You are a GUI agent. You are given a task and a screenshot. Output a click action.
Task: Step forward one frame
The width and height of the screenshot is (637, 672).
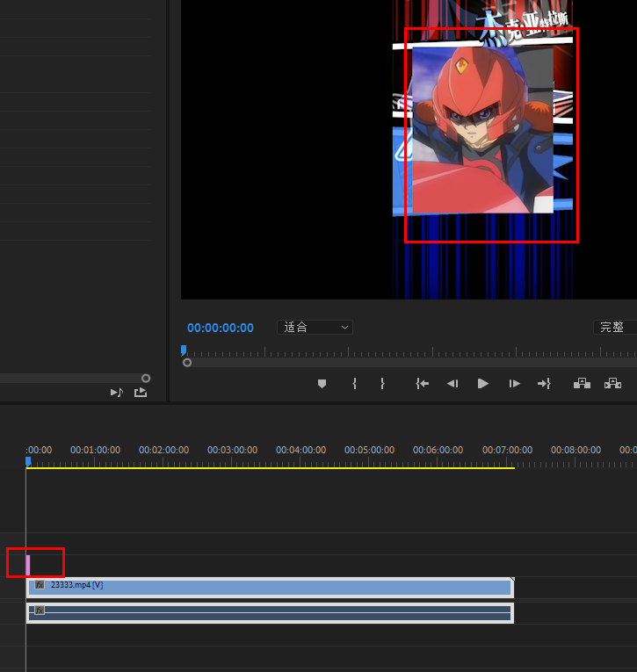coord(514,384)
